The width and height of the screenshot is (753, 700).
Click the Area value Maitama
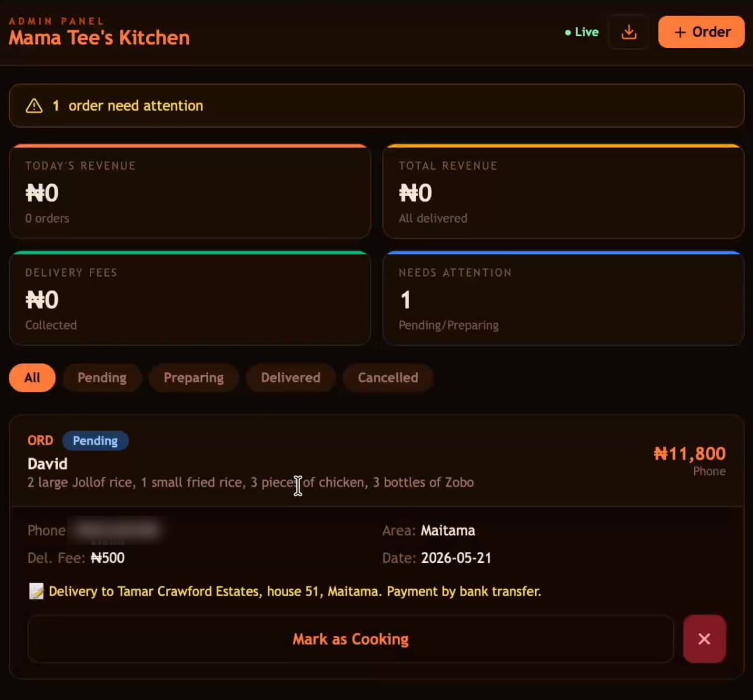point(448,530)
